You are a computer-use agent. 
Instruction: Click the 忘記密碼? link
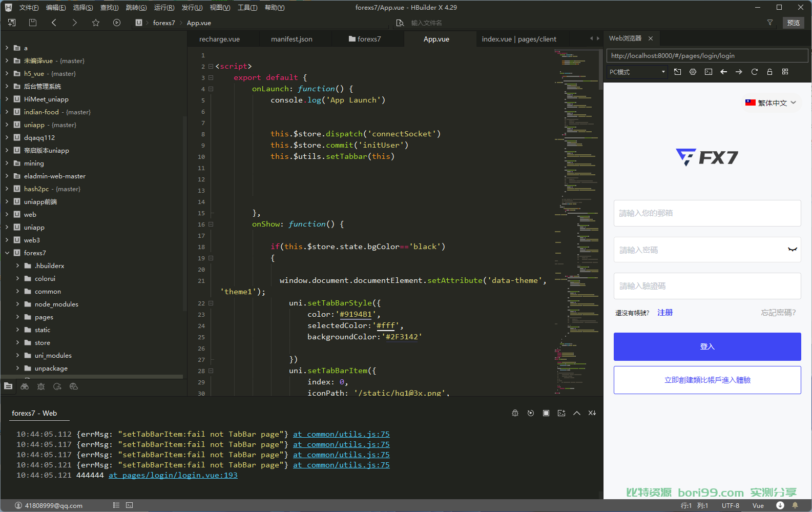coord(778,313)
